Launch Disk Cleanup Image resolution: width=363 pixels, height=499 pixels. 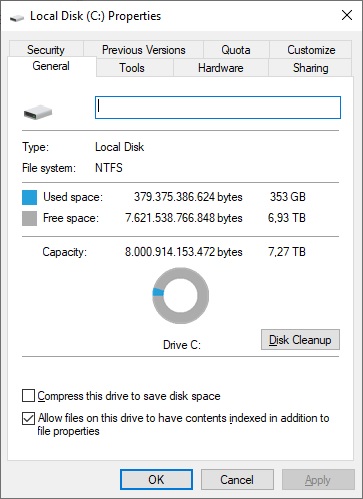tap(300, 340)
